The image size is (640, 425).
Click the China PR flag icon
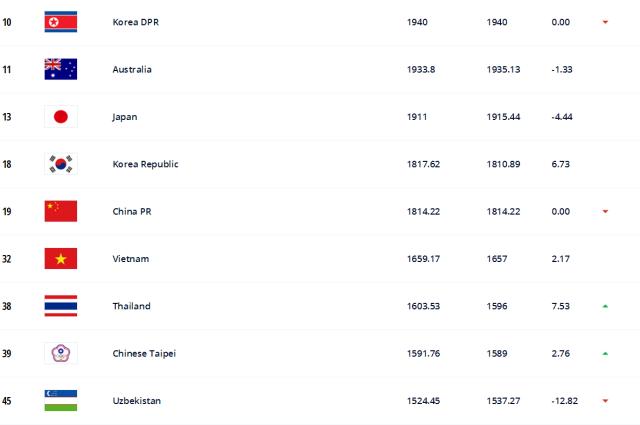60,211
